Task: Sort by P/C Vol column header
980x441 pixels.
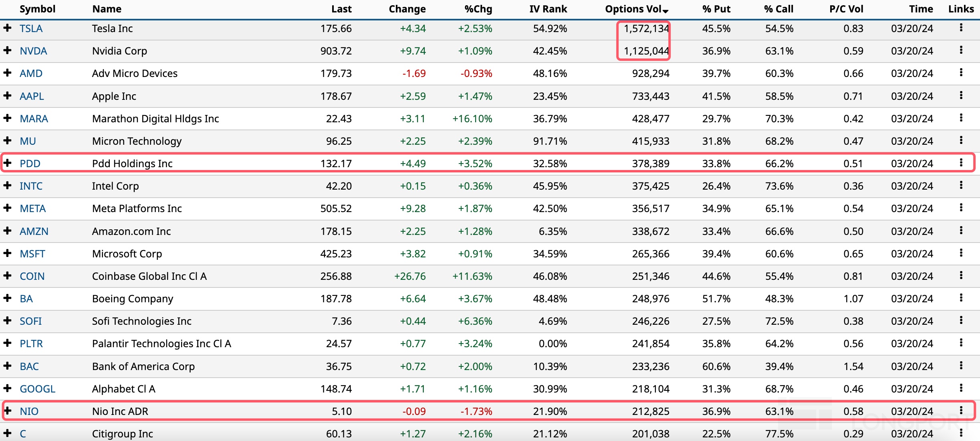Action: [x=846, y=9]
